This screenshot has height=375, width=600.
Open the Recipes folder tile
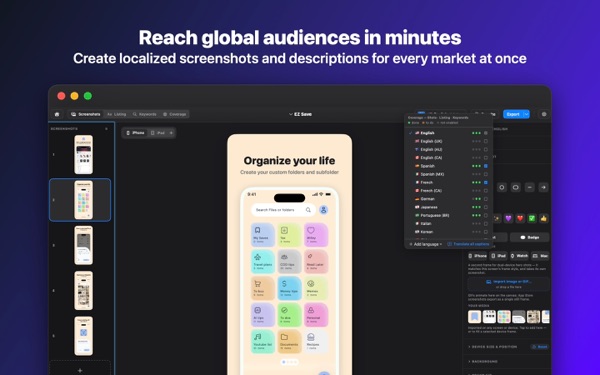(x=316, y=341)
